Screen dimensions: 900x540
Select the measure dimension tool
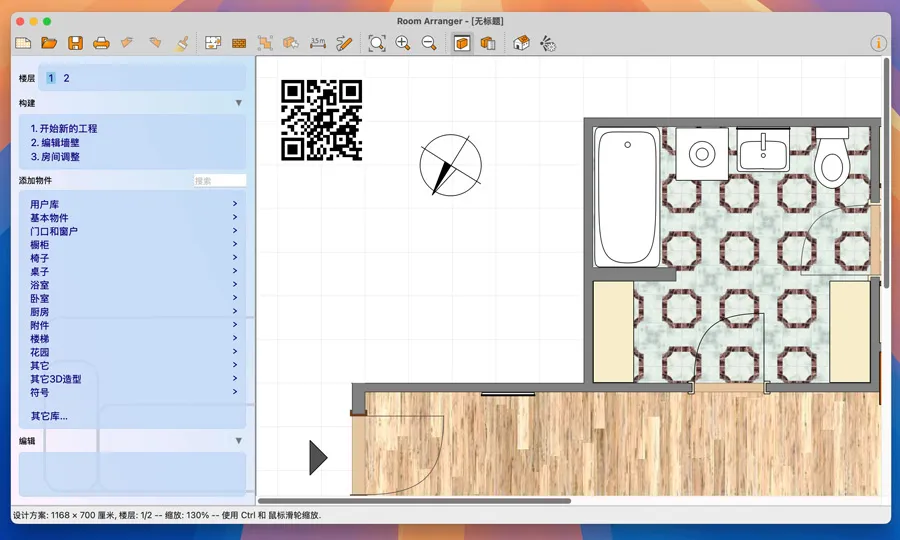click(318, 43)
